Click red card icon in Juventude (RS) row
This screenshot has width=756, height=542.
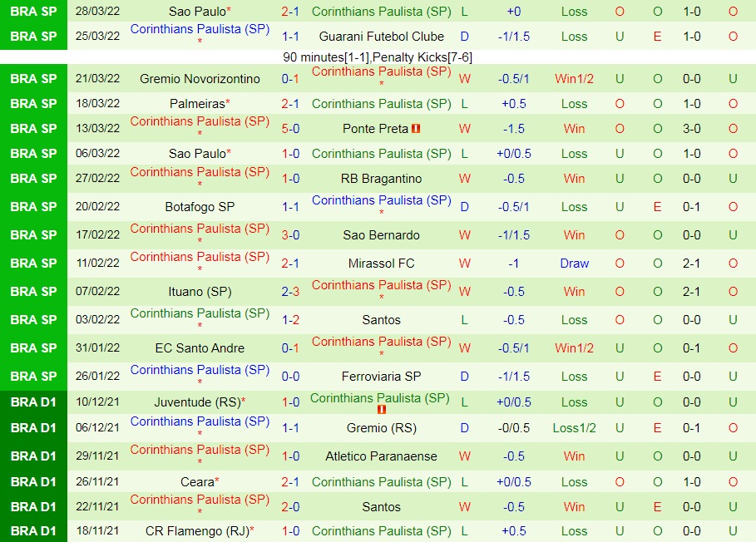coord(382,410)
